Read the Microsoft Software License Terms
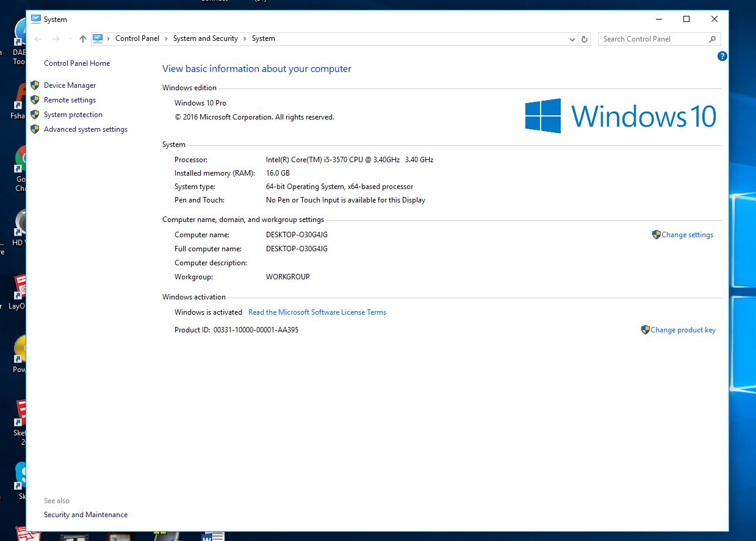 pyautogui.click(x=317, y=312)
